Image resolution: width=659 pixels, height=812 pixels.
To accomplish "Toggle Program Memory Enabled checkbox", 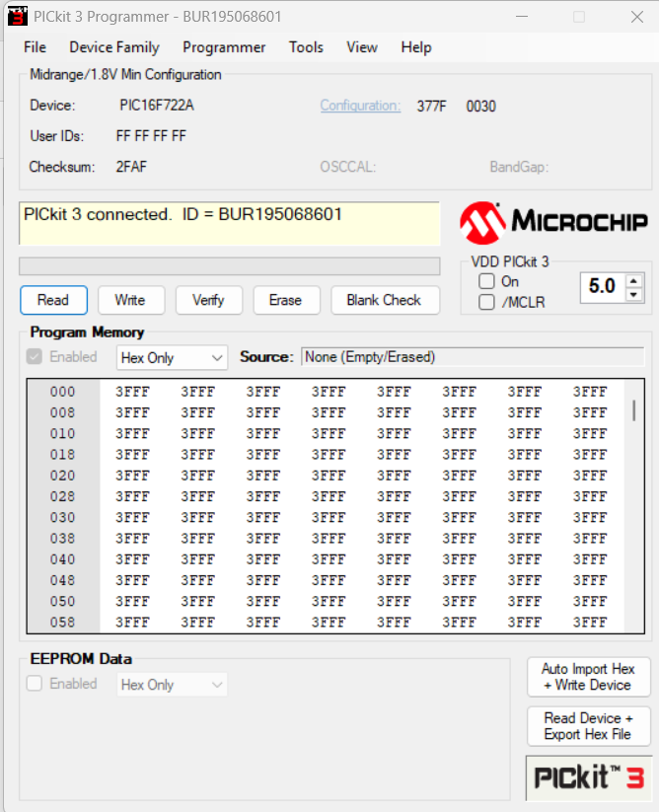I will point(35,356).
